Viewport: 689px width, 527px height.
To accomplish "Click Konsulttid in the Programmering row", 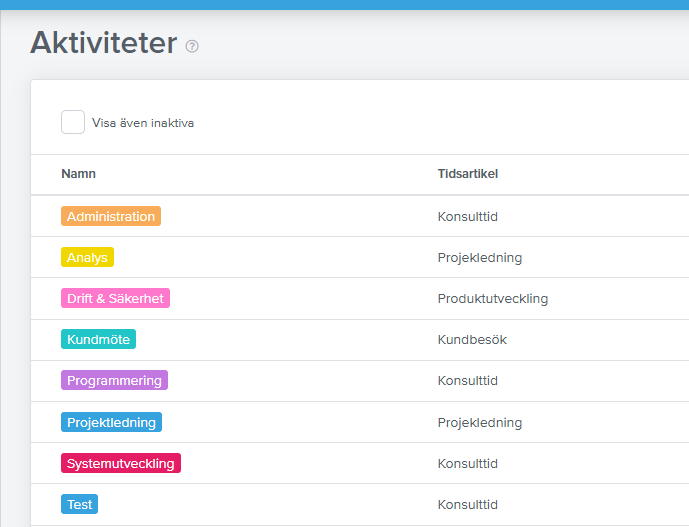I will [x=468, y=381].
